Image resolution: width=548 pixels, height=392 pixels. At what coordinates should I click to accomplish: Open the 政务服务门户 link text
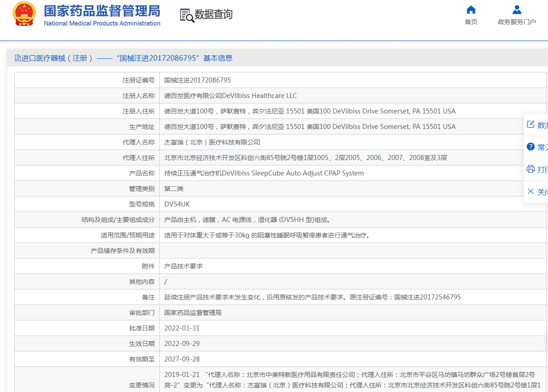coord(517,22)
